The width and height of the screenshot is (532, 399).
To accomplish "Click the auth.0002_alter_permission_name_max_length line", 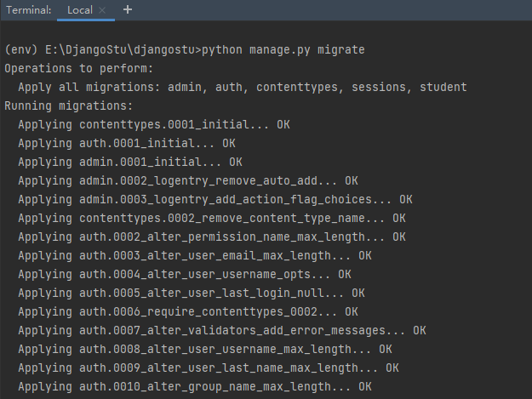I will click(x=211, y=237).
